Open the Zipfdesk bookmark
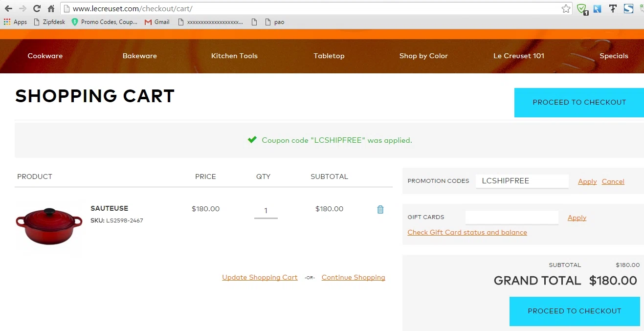Viewport: 644px width, 331px height. (49, 22)
